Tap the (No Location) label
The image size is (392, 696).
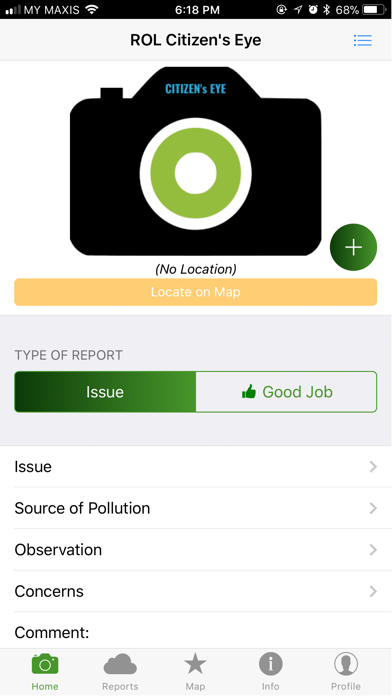[x=196, y=269]
